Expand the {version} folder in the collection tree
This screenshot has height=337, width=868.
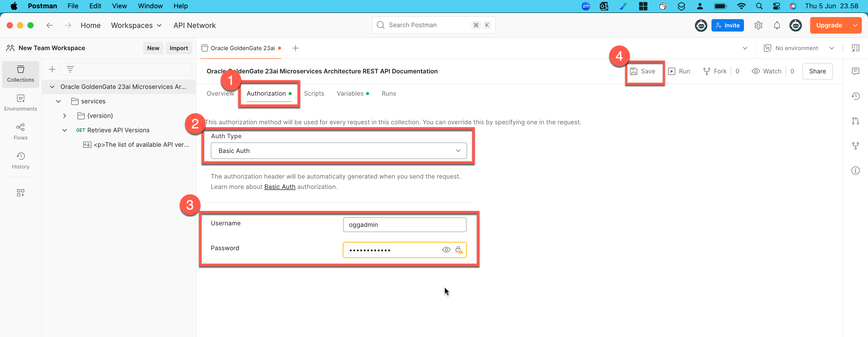point(65,116)
